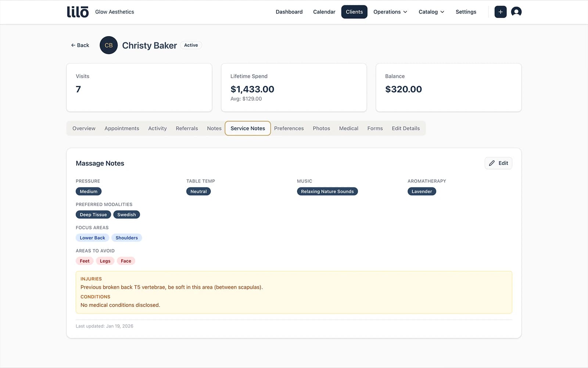Open the Dashboard nav item
Image resolution: width=588 pixels, height=368 pixels.
click(x=289, y=12)
